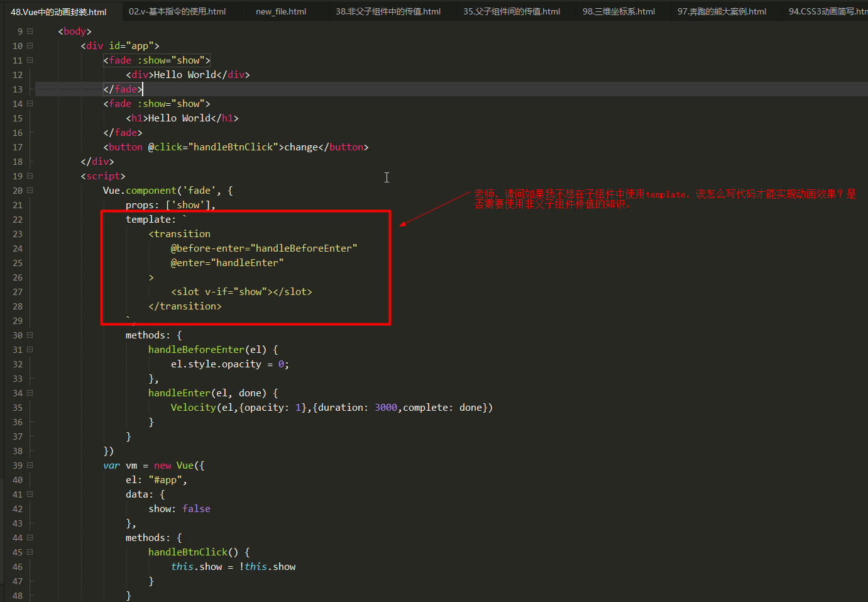Switch to 38.非父子组件中的传值.html tab

(x=388, y=11)
